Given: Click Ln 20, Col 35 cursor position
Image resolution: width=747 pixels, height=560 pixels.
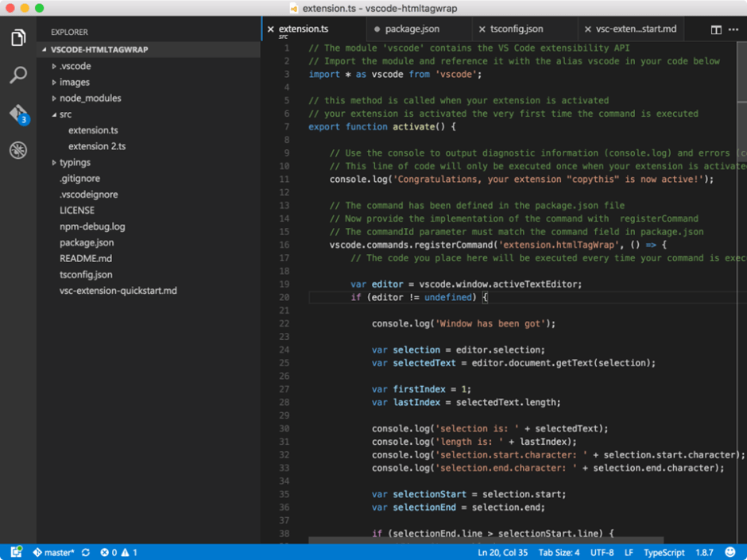Looking at the screenshot, I should [502, 552].
